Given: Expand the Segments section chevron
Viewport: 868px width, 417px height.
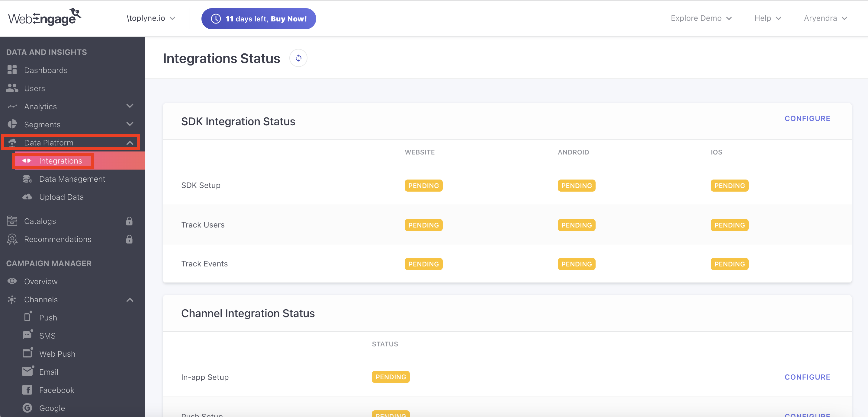Looking at the screenshot, I should click(x=130, y=124).
